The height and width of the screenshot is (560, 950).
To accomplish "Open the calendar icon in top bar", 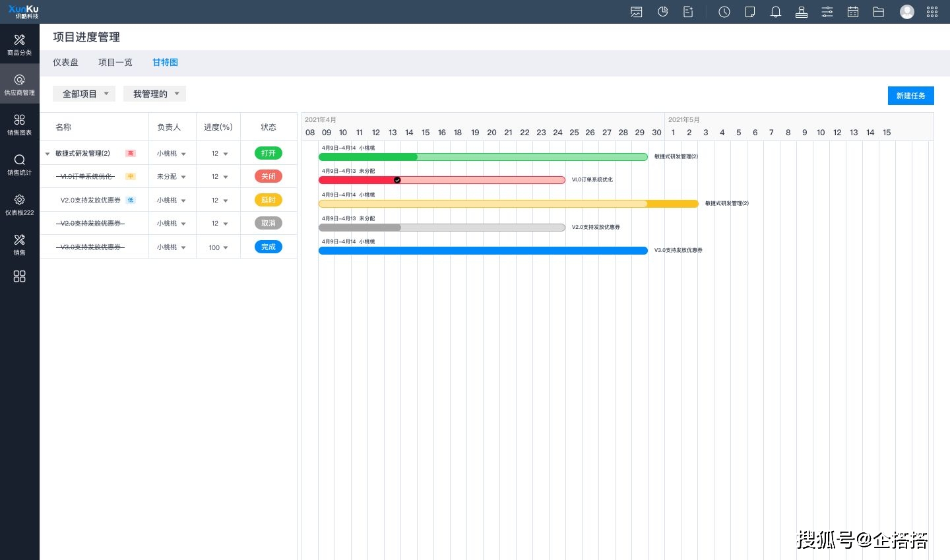I will [x=853, y=12].
